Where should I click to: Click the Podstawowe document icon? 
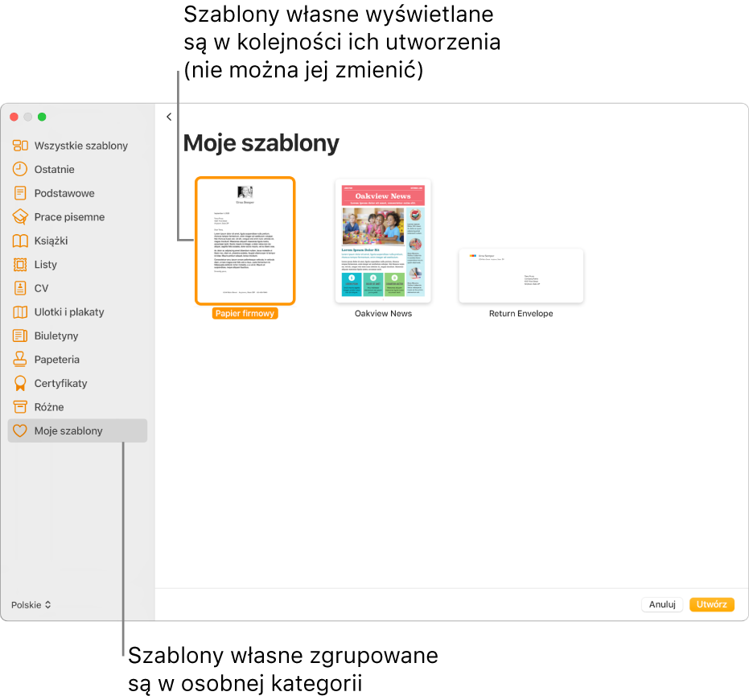pos(20,193)
